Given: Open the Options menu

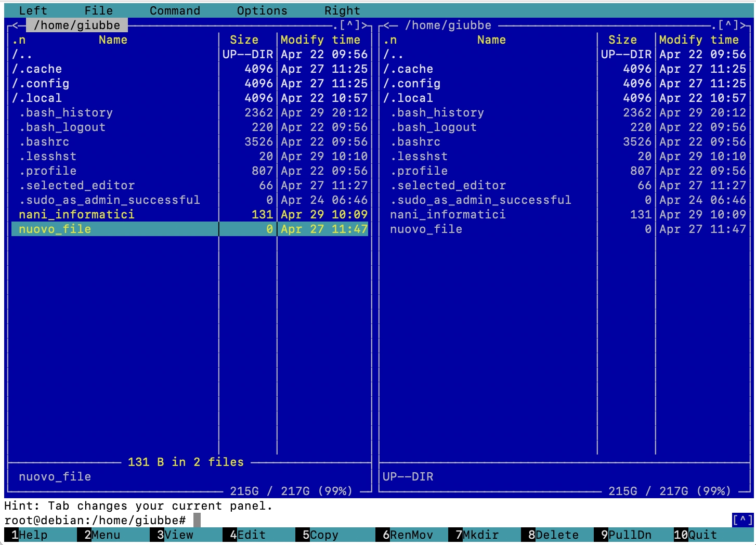Looking at the screenshot, I should (x=262, y=10).
